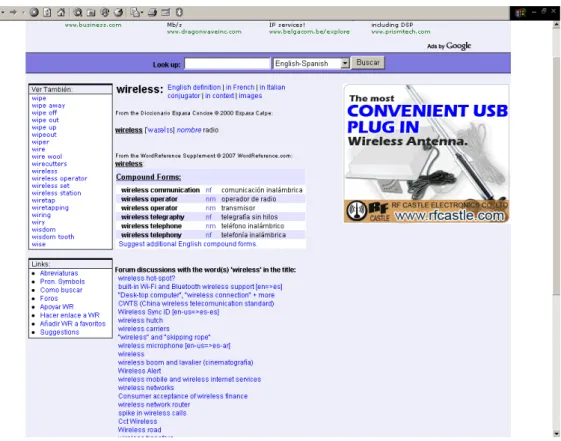Open the History toolbar icon

(x=118, y=13)
